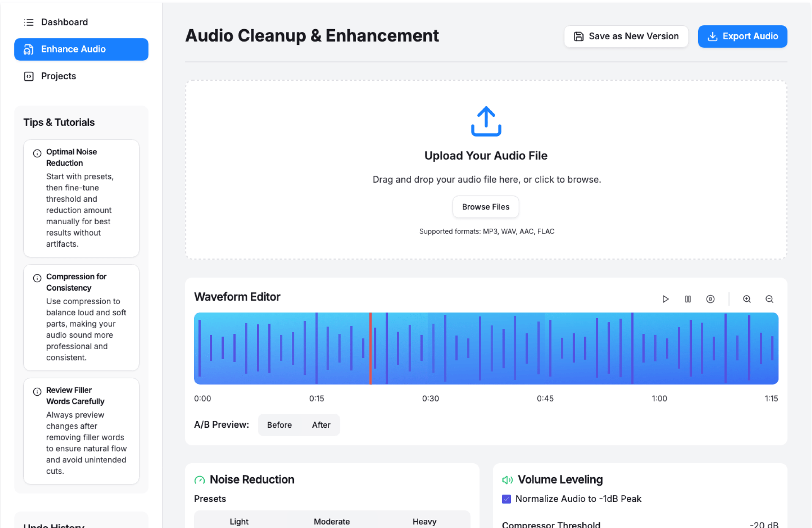The image size is (812, 528).
Task: Open Dashboard from the sidebar
Action: [64, 22]
